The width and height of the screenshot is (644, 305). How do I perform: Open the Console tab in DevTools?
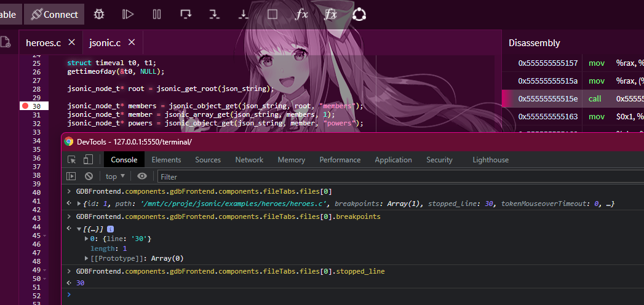tap(124, 160)
